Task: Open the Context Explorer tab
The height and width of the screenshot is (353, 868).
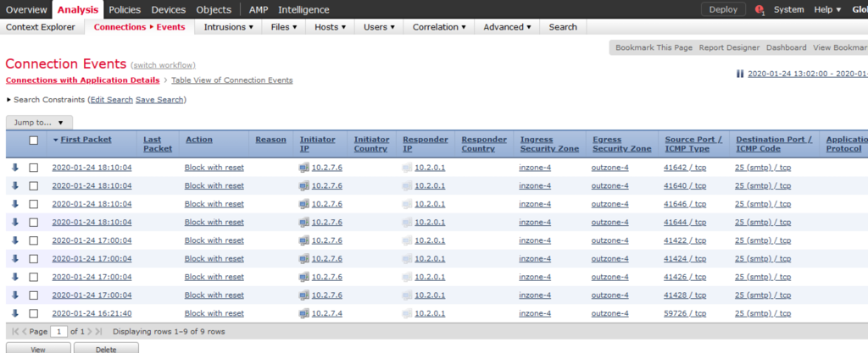Action: [x=42, y=27]
